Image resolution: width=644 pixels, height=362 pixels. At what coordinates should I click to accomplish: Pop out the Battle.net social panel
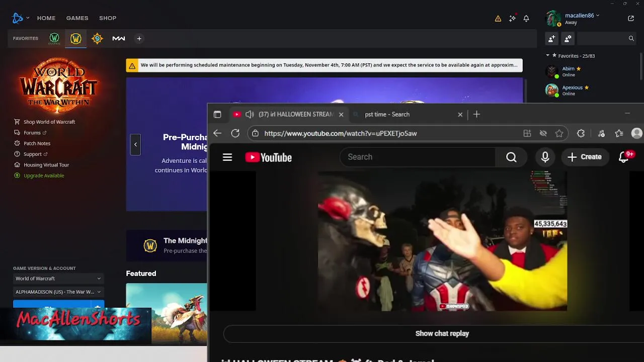point(631,19)
